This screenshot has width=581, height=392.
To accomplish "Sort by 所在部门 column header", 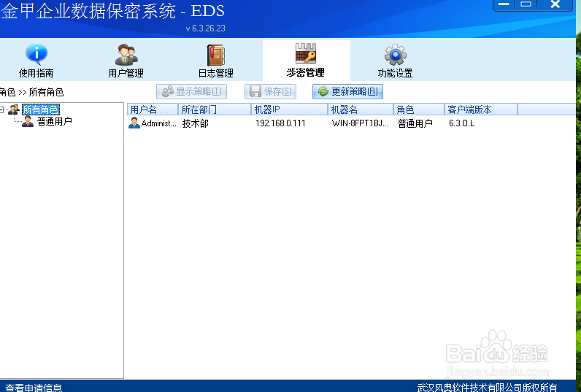I will [x=215, y=109].
